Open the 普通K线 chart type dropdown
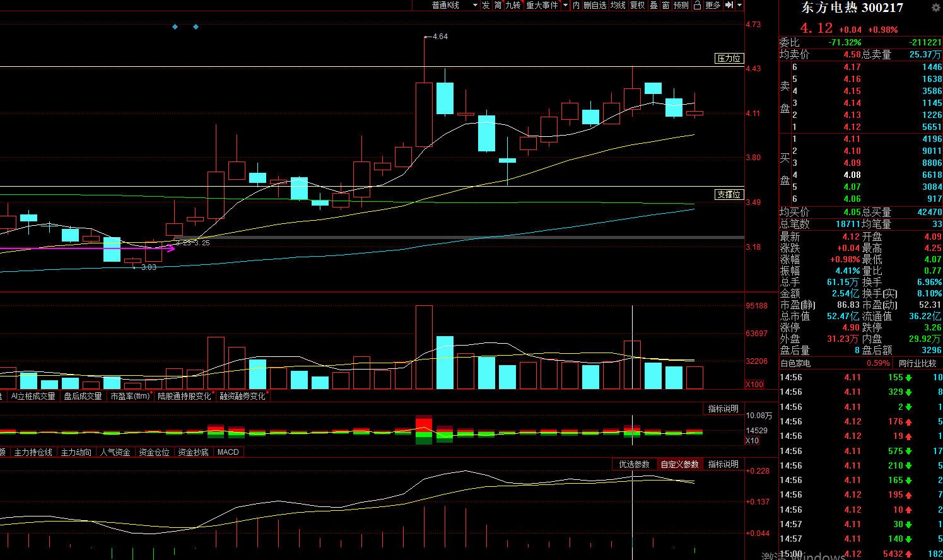 pyautogui.click(x=453, y=5)
